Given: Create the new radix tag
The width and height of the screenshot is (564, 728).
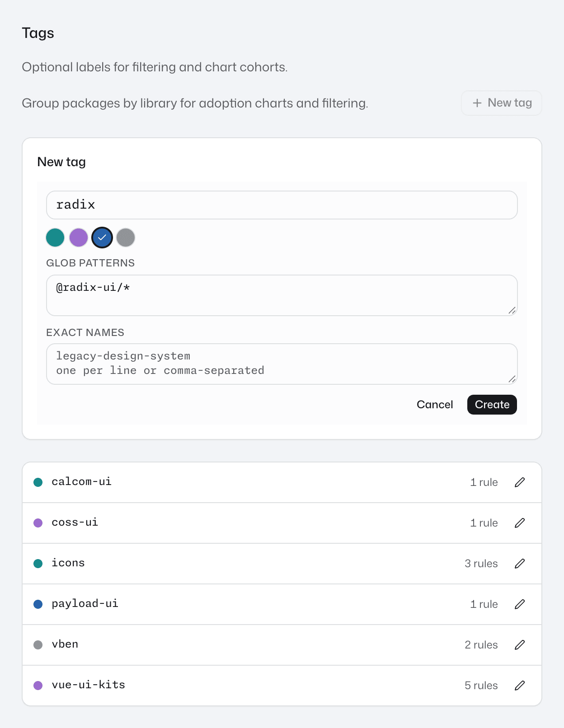Looking at the screenshot, I should point(492,405).
